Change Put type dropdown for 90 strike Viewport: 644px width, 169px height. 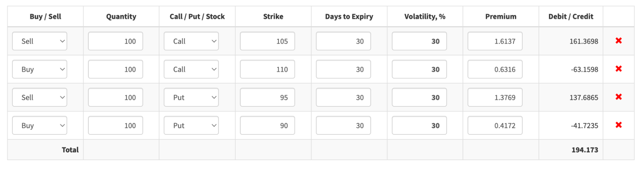pos(191,125)
